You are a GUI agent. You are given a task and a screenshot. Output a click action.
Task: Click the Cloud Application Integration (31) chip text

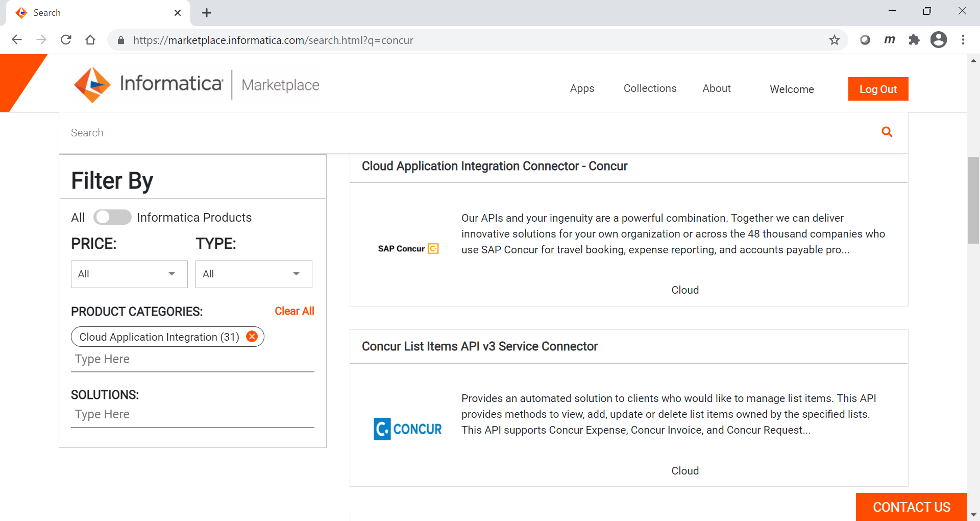159,337
